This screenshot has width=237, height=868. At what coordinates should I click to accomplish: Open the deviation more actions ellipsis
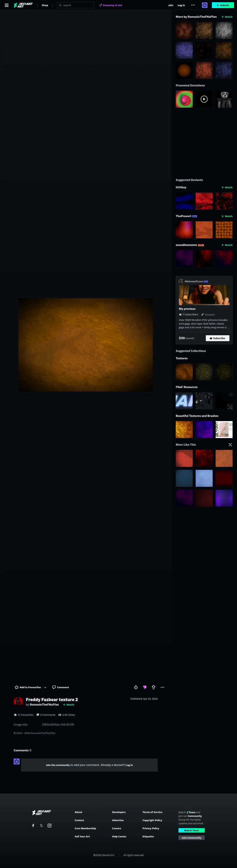click(x=162, y=687)
